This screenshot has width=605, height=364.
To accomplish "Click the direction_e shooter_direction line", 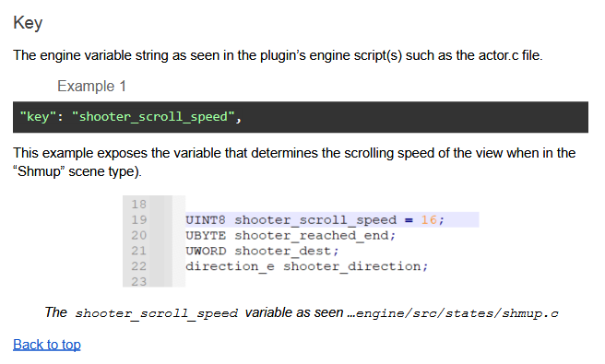I will point(307,266).
